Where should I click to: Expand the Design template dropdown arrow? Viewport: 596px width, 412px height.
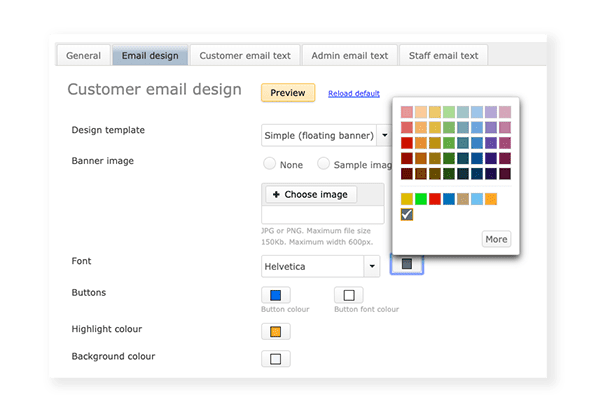[x=385, y=135]
